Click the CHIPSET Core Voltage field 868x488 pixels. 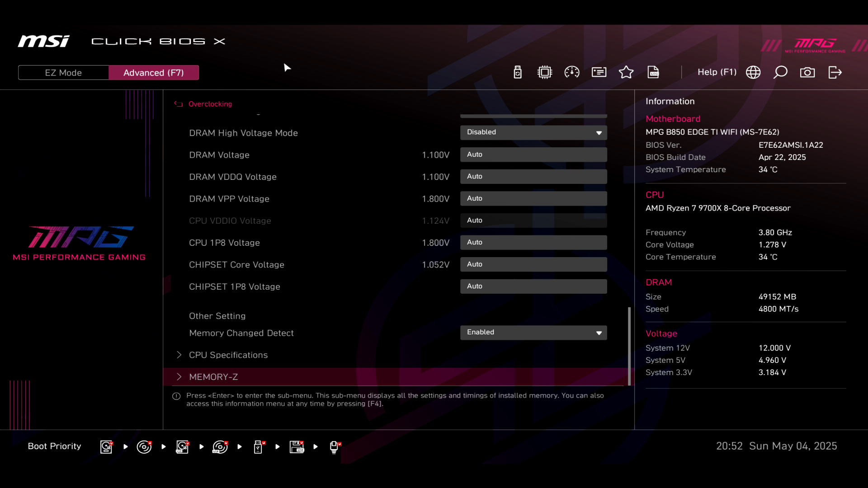click(533, 264)
